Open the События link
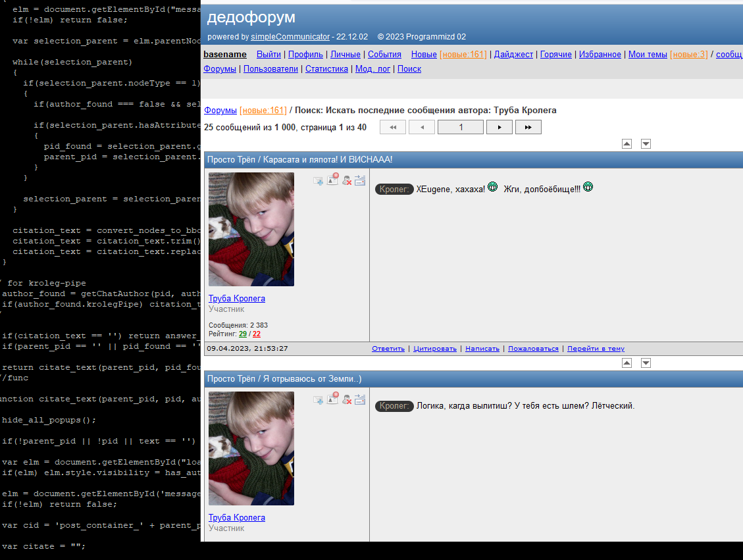Viewport: 743px width, 560px height. tap(384, 55)
